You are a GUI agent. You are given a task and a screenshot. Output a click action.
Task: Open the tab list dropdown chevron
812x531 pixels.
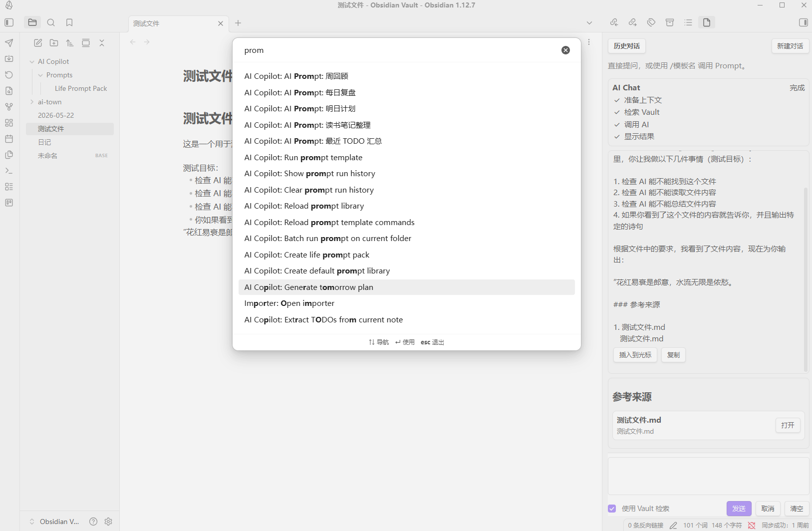tap(589, 22)
